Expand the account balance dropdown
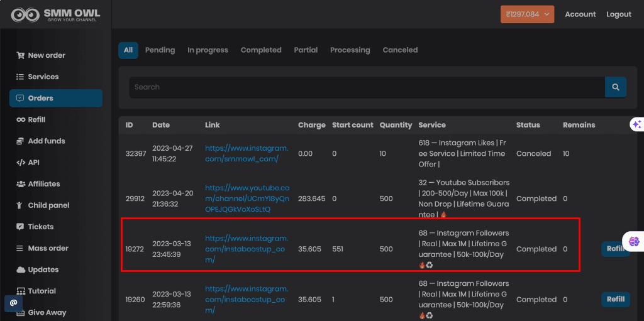The height and width of the screenshot is (321, 644). point(527,14)
